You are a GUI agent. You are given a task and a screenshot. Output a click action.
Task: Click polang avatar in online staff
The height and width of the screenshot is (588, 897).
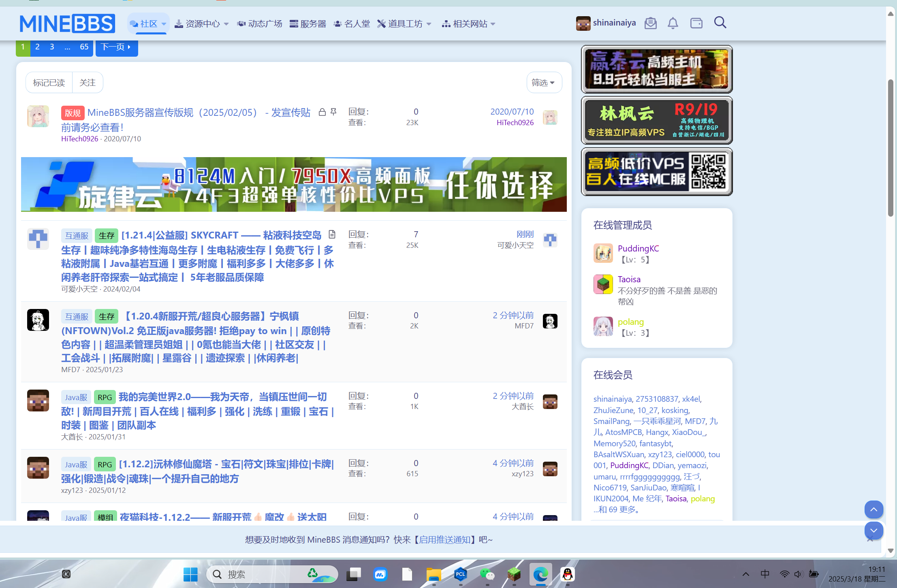pos(603,326)
